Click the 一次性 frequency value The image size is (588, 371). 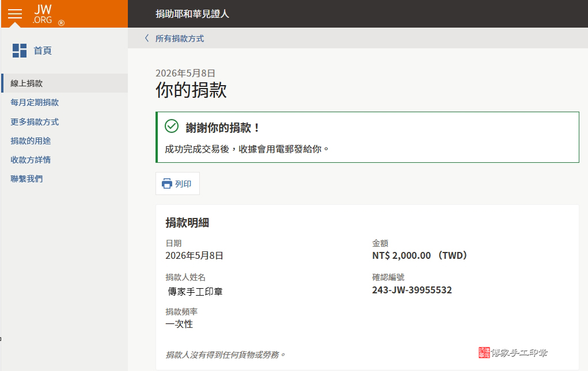pos(179,324)
